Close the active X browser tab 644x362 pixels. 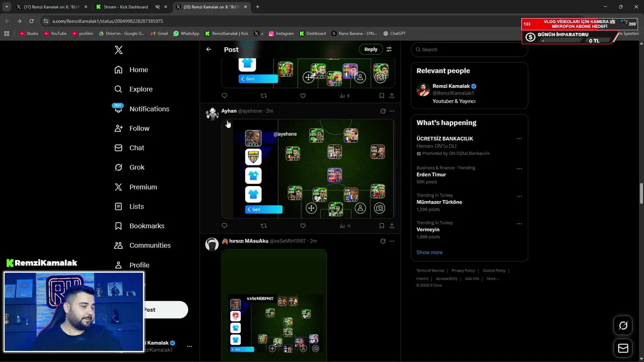(x=245, y=7)
